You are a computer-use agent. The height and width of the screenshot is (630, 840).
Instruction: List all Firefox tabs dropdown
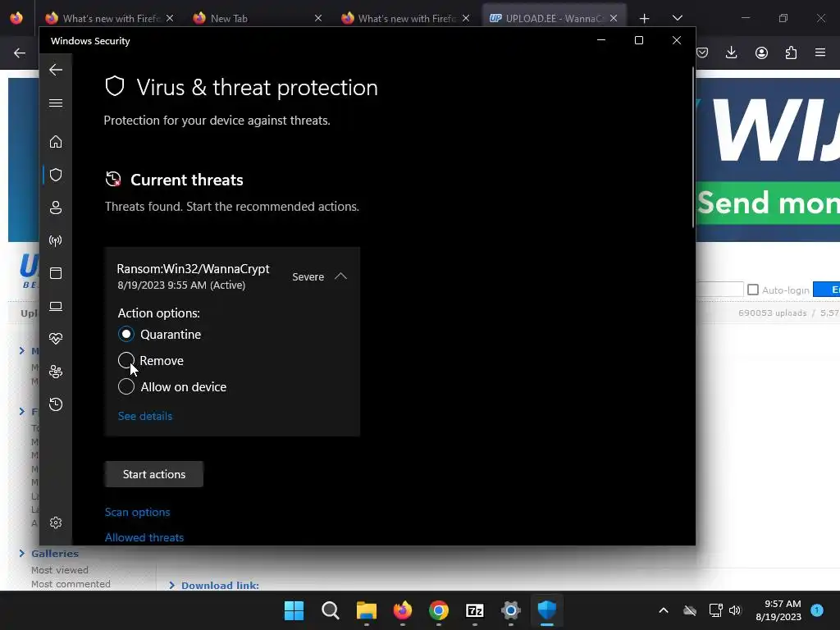pos(677,18)
